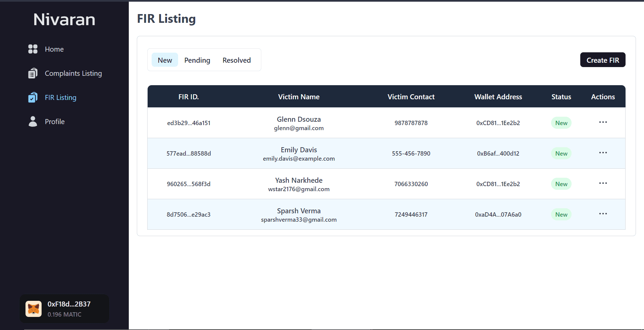Click FIR ID 577ead...88588d
Image resolution: width=644 pixels, height=330 pixels.
[189, 154]
